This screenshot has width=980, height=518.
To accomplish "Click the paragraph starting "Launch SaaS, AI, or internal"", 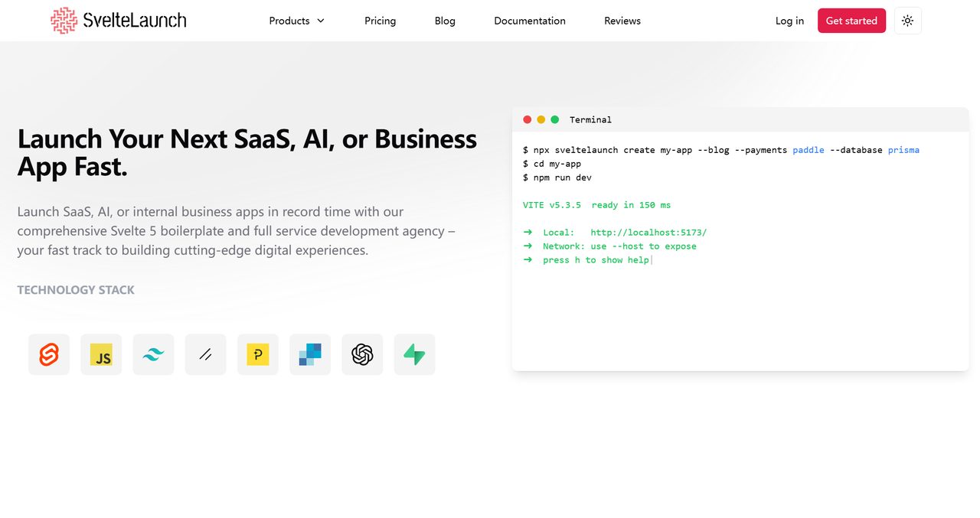I will (x=237, y=231).
